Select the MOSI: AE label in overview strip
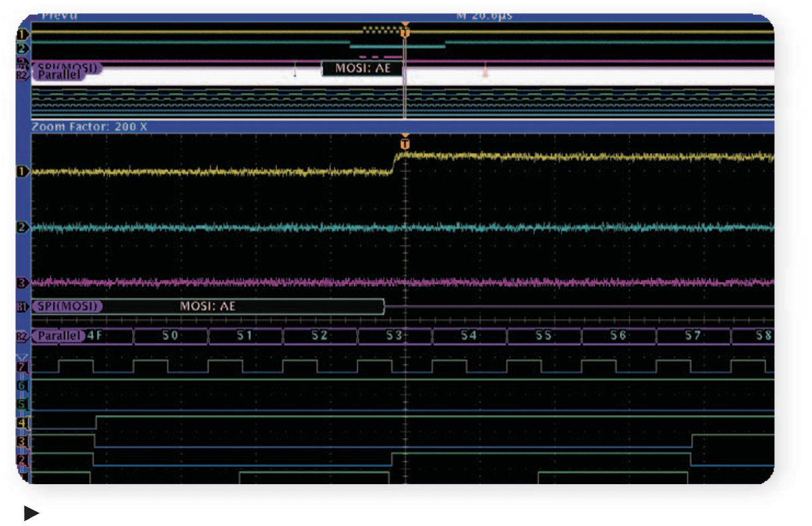Image resolution: width=812 pixels, height=526 pixels. coord(363,68)
